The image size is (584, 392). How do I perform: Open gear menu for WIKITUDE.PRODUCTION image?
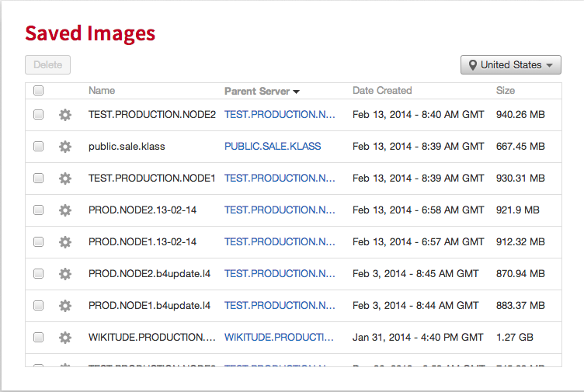pos(65,338)
